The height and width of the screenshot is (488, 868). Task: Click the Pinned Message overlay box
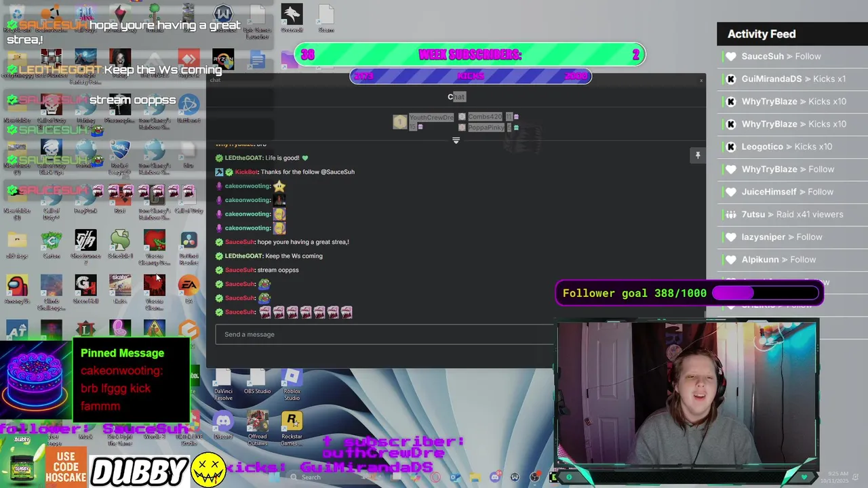(x=131, y=380)
